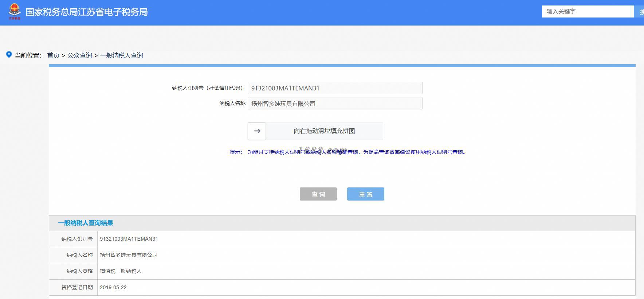Click the blue 提示 hint text
644x299 pixels.
coord(348,152)
